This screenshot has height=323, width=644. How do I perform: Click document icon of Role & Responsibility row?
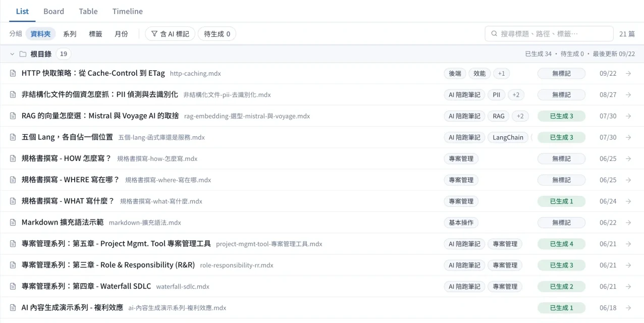coord(13,265)
